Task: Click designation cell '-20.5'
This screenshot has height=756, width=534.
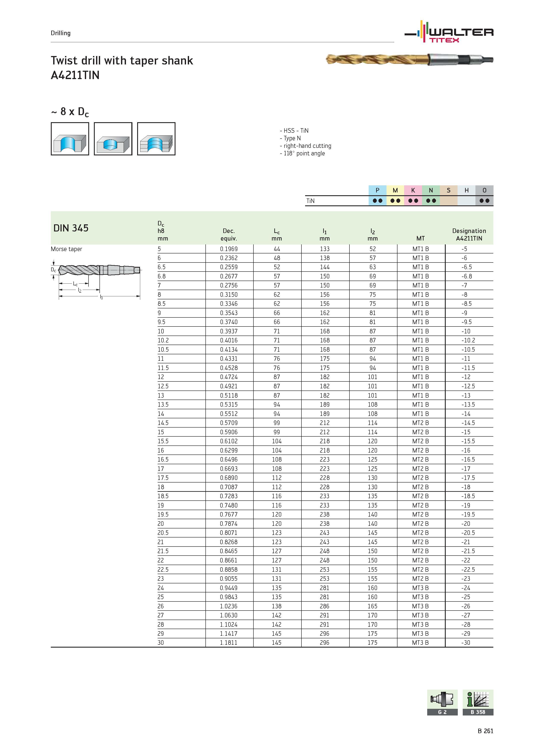Action: point(468,533)
